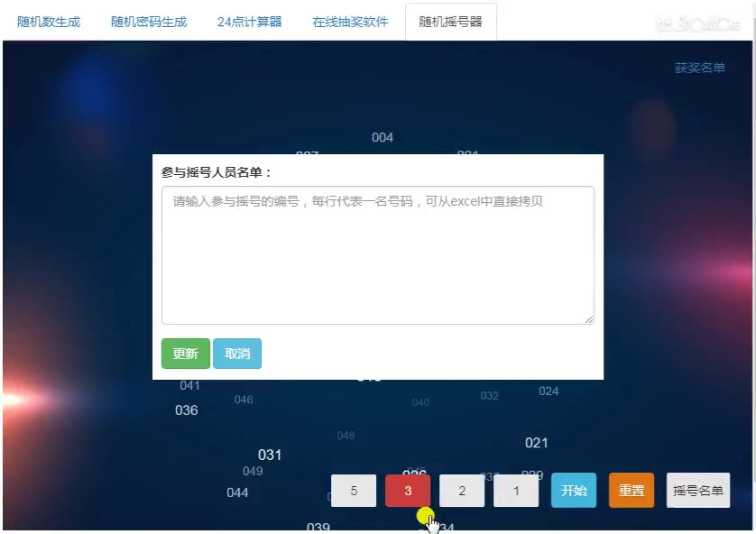Choose draw count of 1
Viewport: 756px width, 534px height.
[515, 491]
